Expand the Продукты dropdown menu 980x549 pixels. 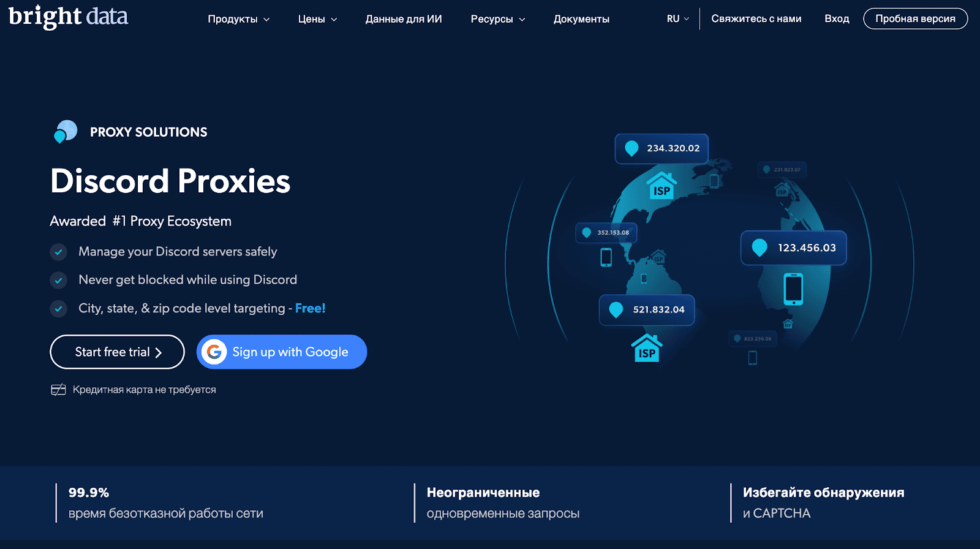[x=239, y=19]
